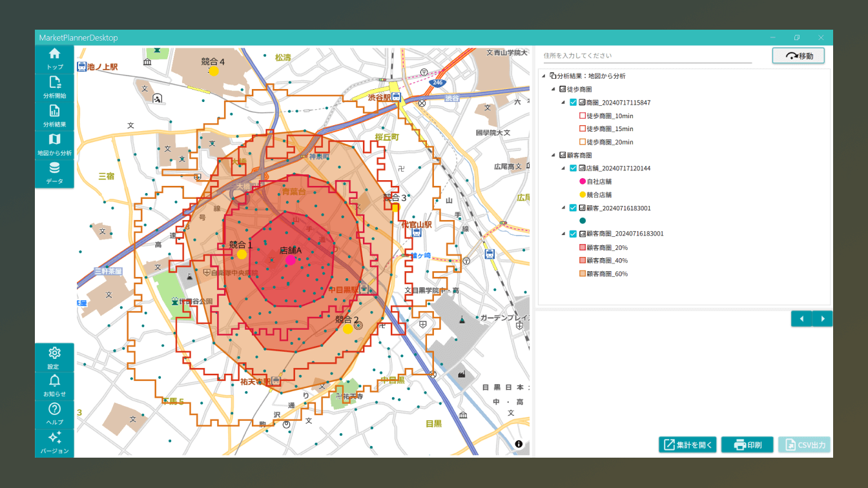Collapse the 店舗_20240717120144 node
Image resolution: width=868 pixels, height=488 pixels.
pyautogui.click(x=564, y=168)
